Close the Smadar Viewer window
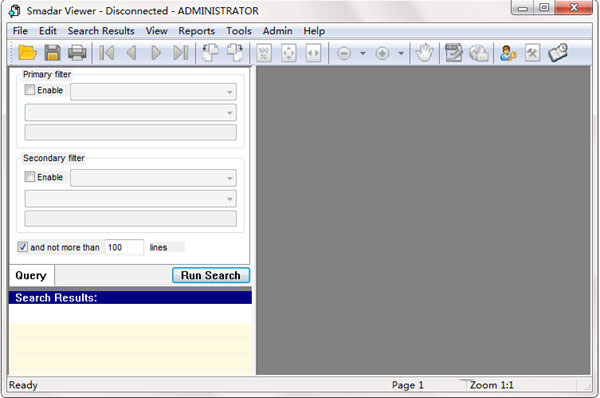 [574, 8]
